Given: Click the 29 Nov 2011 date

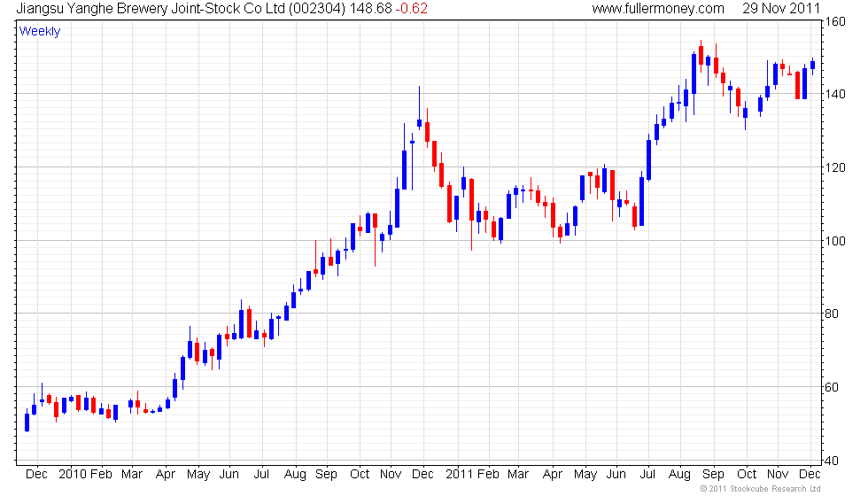Looking at the screenshot, I should point(781,9).
